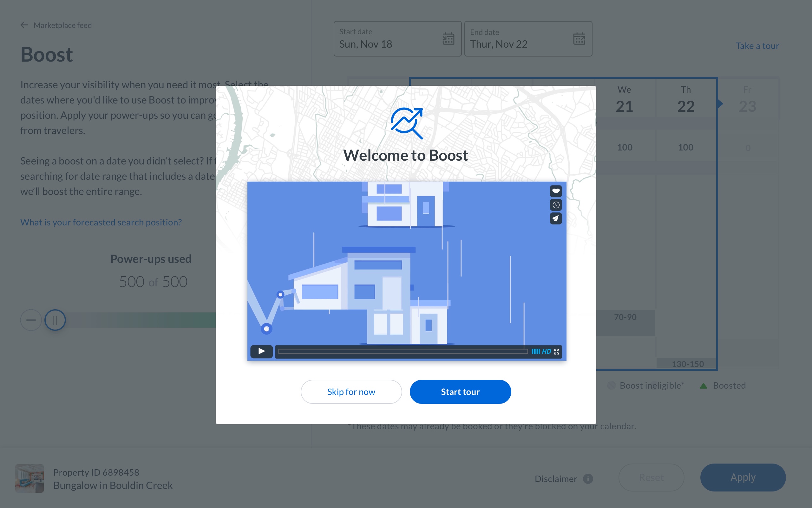Click the 100 value under Thursday 22

[685, 147]
